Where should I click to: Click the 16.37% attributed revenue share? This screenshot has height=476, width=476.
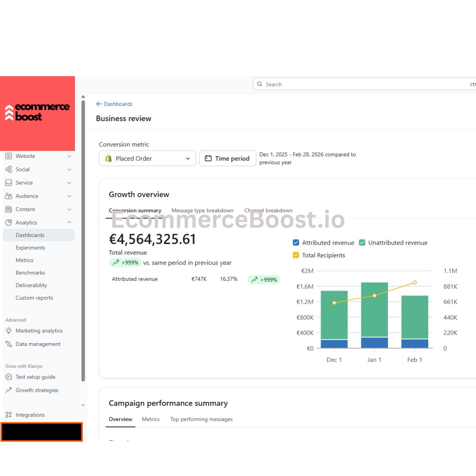229,279
